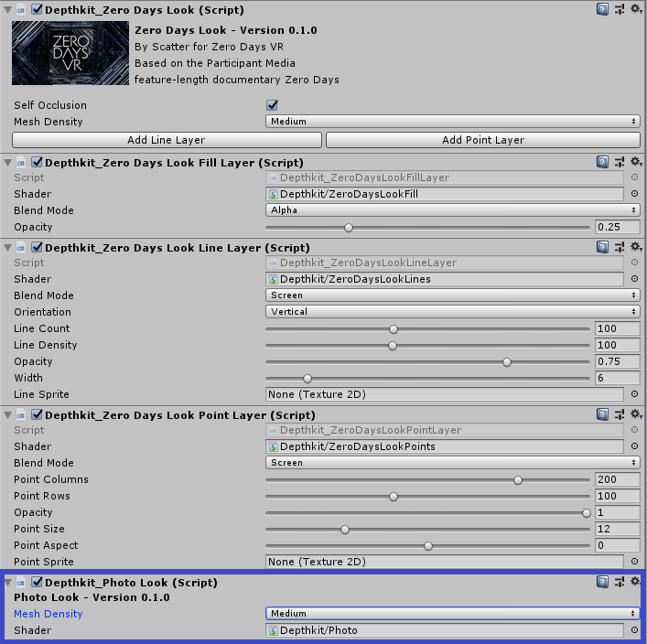The image size is (647, 644).
Task: Open the Orientation dropdown set to Vertical
Action: [x=453, y=312]
